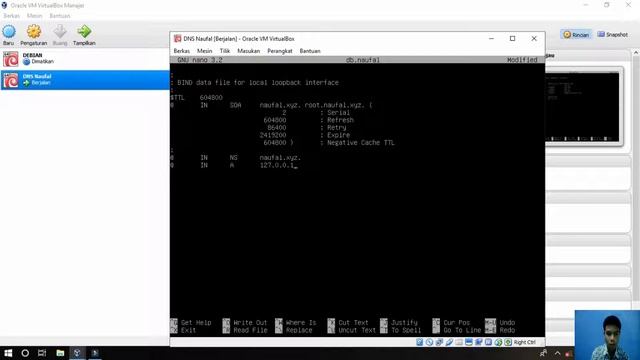Click the VirtualBox Manager taskbar icon
The width and height of the screenshot is (640, 360).
(x=77, y=353)
